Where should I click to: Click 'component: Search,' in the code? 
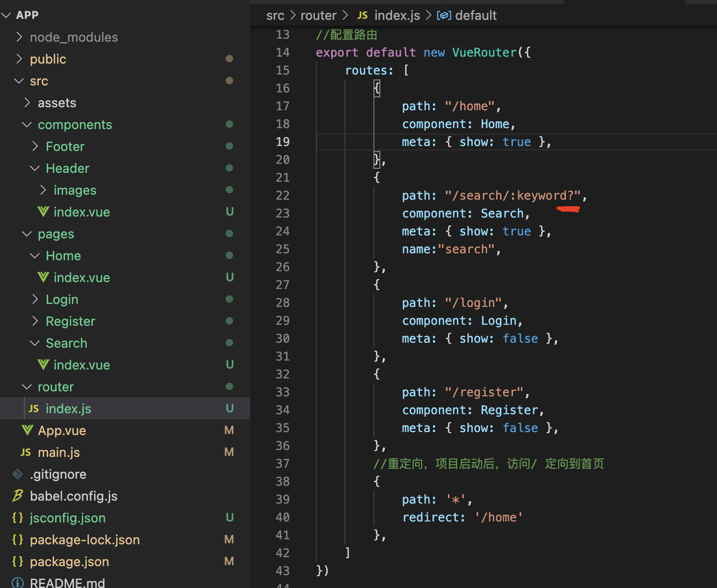(x=466, y=213)
